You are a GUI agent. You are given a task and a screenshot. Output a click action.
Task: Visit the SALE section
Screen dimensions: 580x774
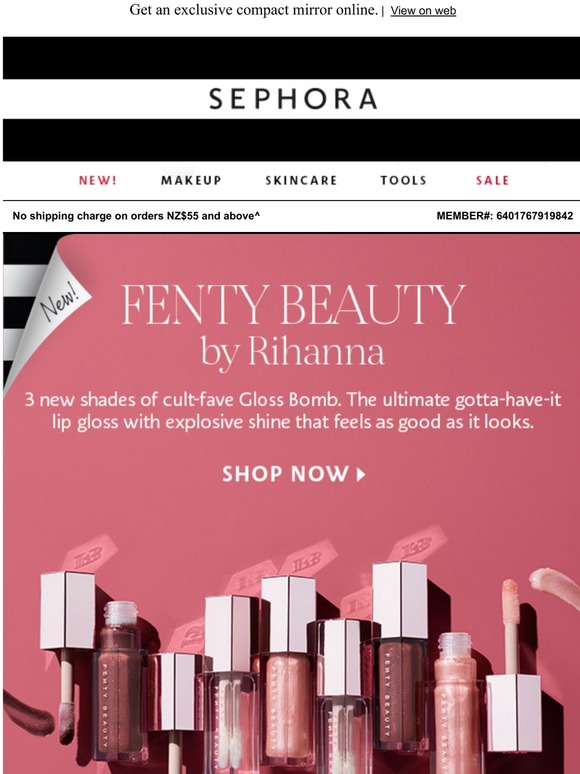click(x=492, y=180)
